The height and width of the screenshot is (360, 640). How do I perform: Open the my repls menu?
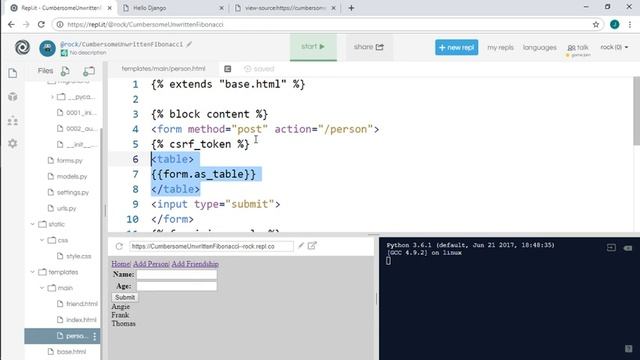click(500, 47)
